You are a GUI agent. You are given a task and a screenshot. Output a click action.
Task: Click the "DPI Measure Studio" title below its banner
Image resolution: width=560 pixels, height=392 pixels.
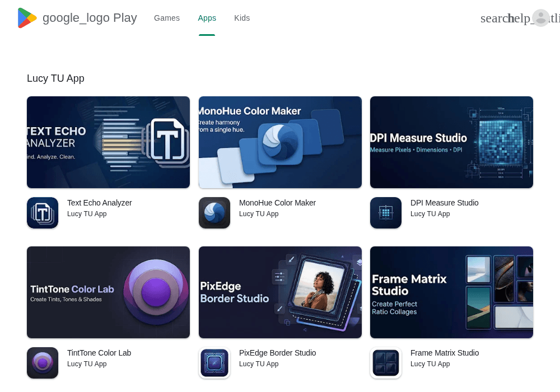(x=444, y=203)
